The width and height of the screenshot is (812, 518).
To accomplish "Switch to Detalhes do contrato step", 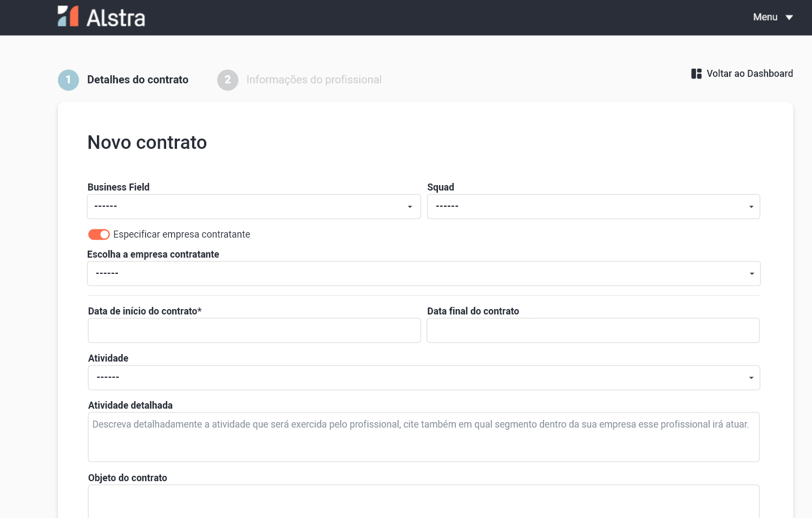I will (137, 80).
